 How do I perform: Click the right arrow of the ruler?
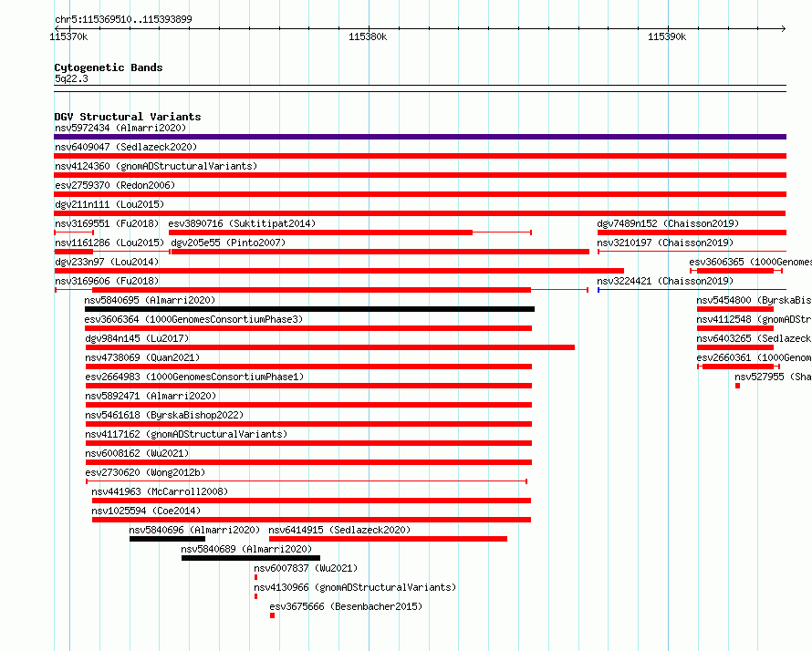tap(783, 28)
